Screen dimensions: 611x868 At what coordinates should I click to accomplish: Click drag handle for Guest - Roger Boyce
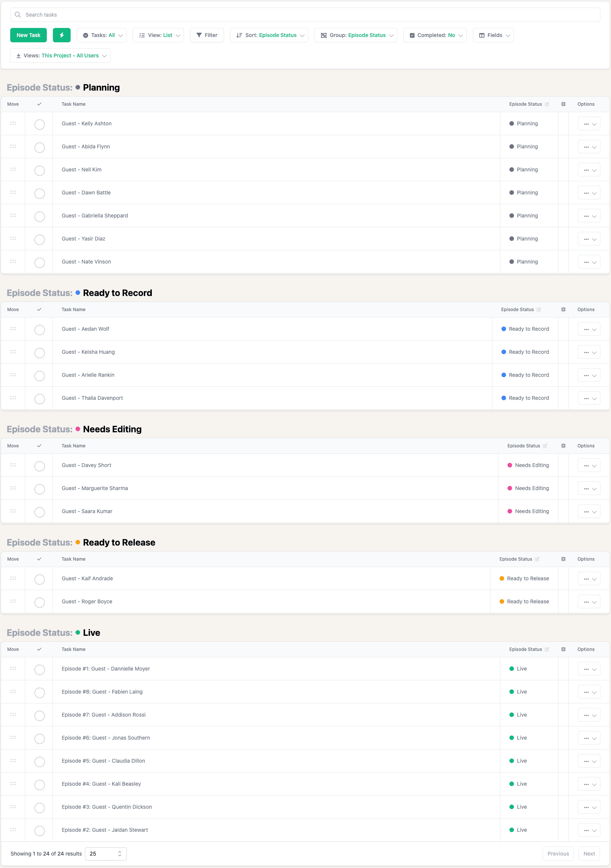[x=13, y=601]
